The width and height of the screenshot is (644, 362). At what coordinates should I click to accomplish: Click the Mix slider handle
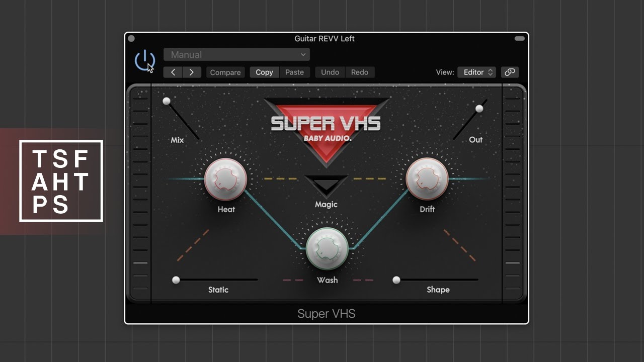pyautogui.click(x=167, y=101)
